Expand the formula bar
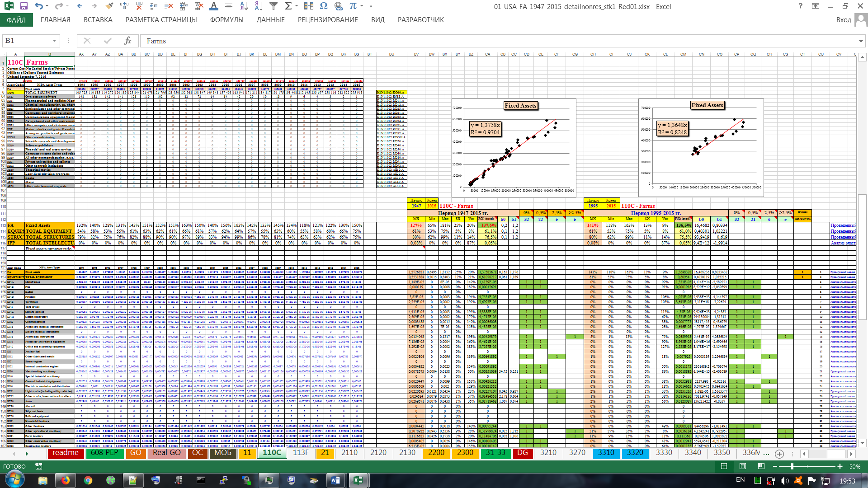The height and width of the screenshot is (488, 868). (x=861, y=41)
